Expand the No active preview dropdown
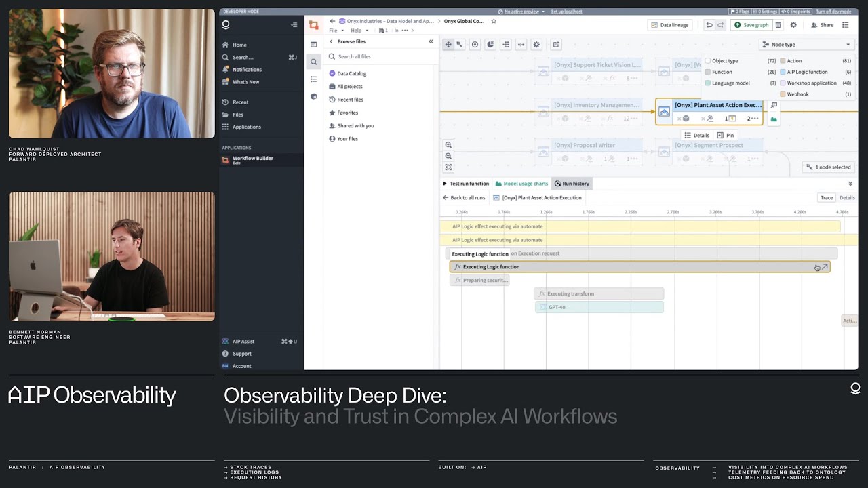 (521, 12)
